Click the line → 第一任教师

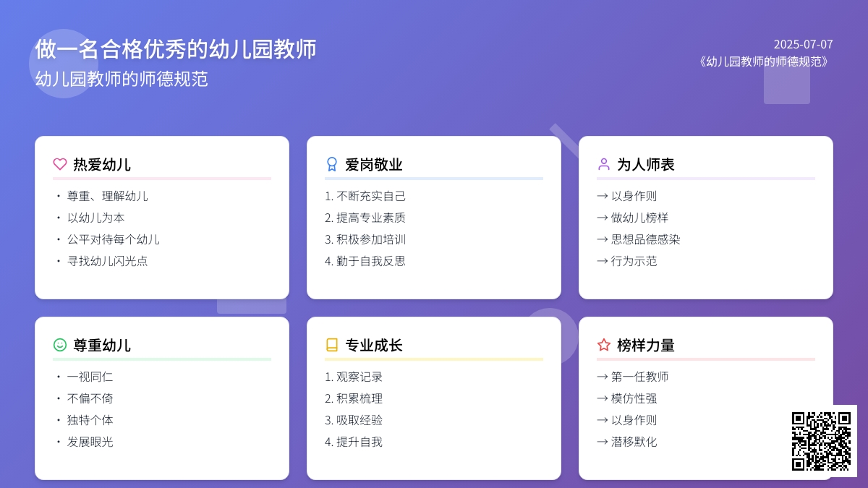coord(632,377)
